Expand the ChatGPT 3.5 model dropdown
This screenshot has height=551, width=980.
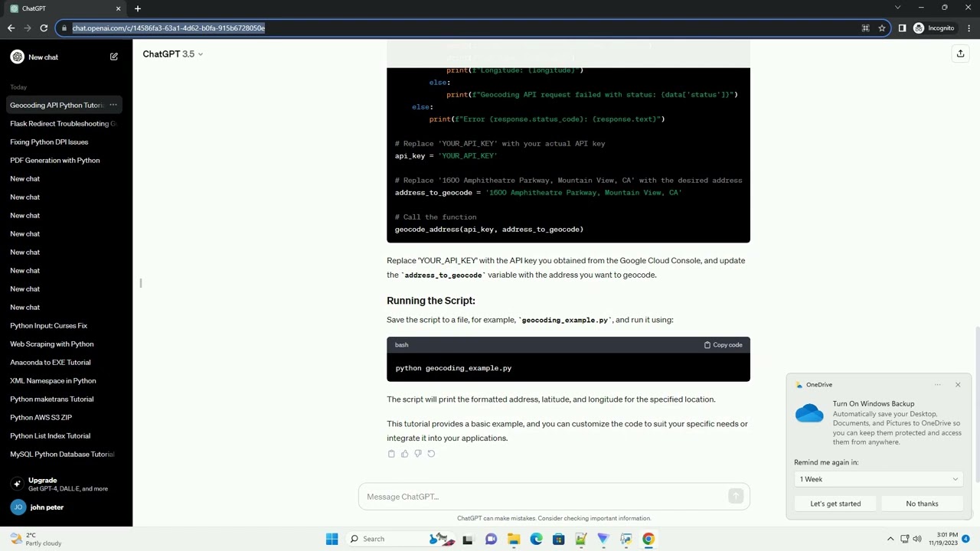coord(172,54)
